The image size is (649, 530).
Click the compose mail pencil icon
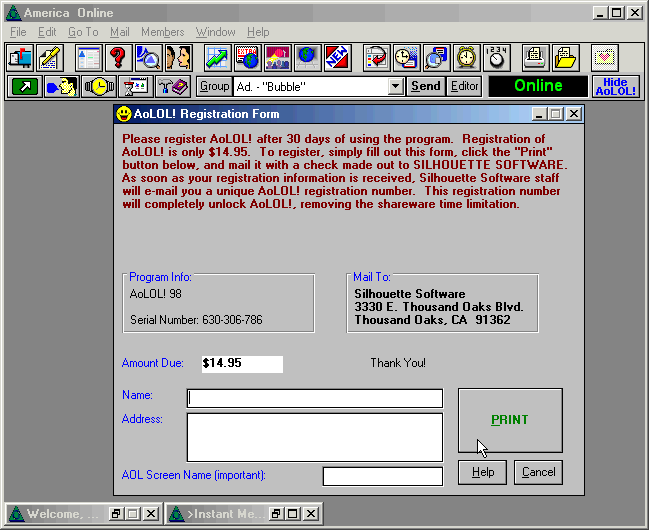(x=50, y=57)
